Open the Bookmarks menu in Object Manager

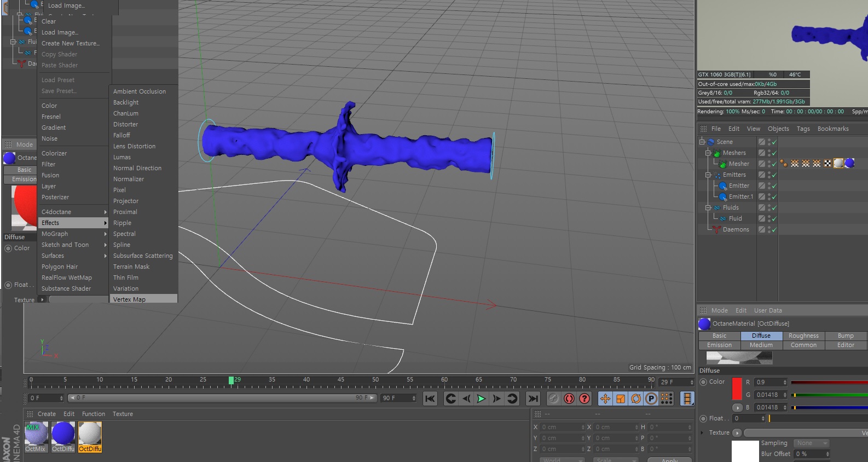[x=833, y=129]
